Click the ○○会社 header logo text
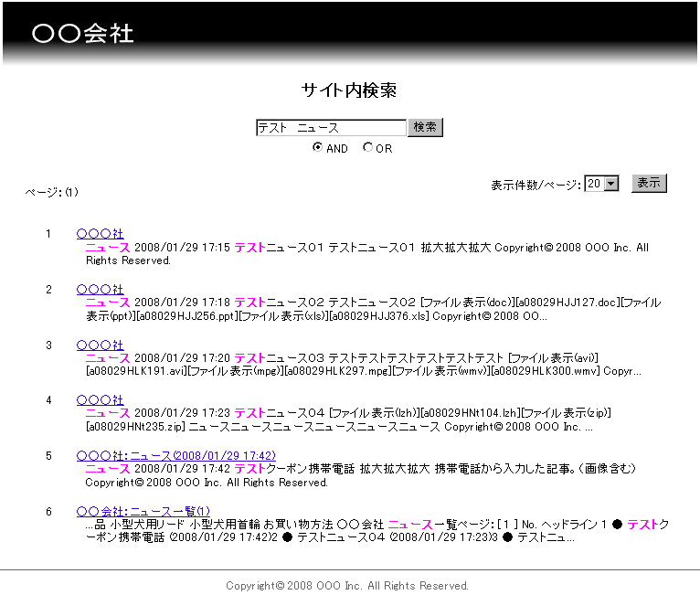Image resolution: width=700 pixels, height=595 pixels. click(x=82, y=34)
